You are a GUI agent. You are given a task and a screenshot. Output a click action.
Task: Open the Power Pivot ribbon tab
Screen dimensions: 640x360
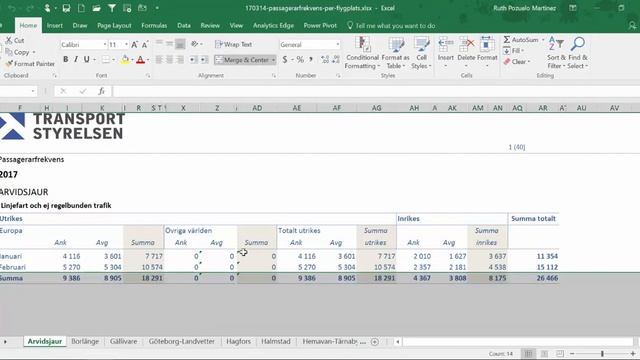320,25
